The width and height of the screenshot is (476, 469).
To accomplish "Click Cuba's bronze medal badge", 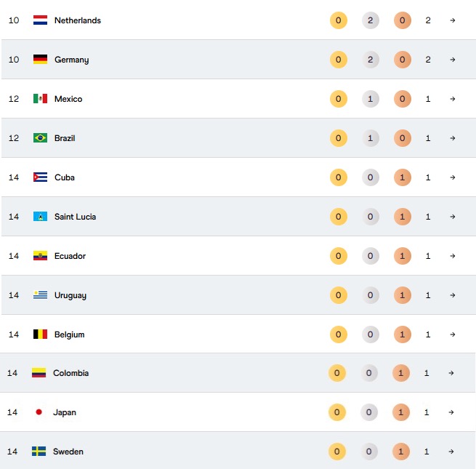I will (x=403, y=177).
